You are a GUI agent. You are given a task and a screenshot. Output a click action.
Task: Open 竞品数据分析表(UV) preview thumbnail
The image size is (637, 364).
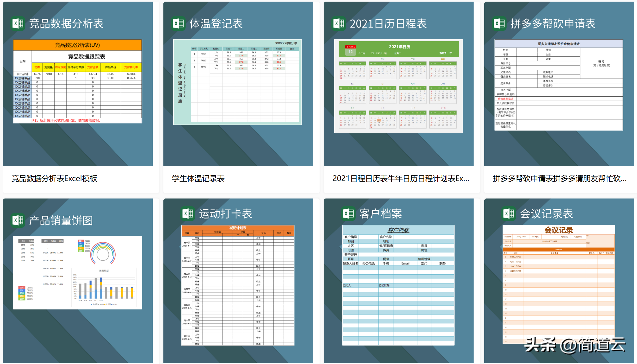78,81
